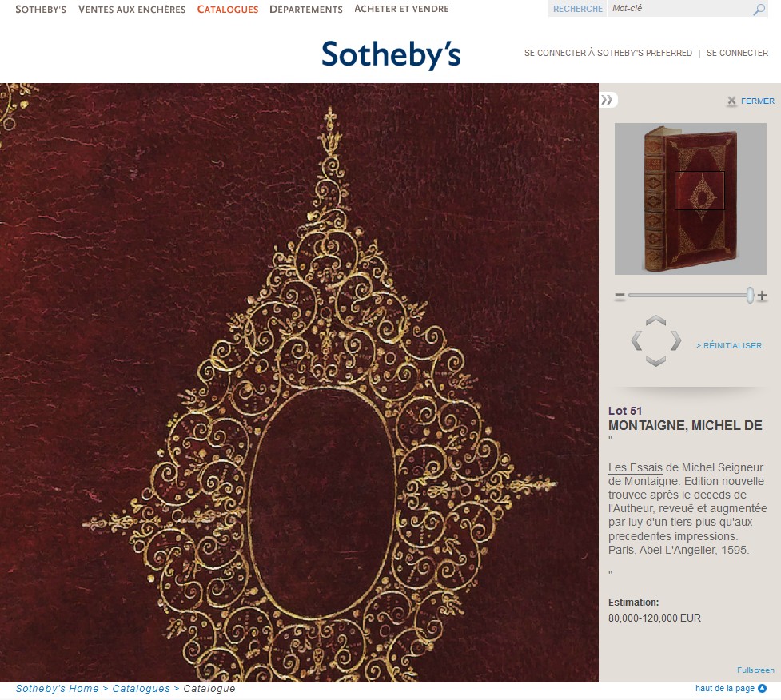The height and width of the screenshot is (700, 781).
Task: Click the search magnifier icon
Action: coord(759,10)
